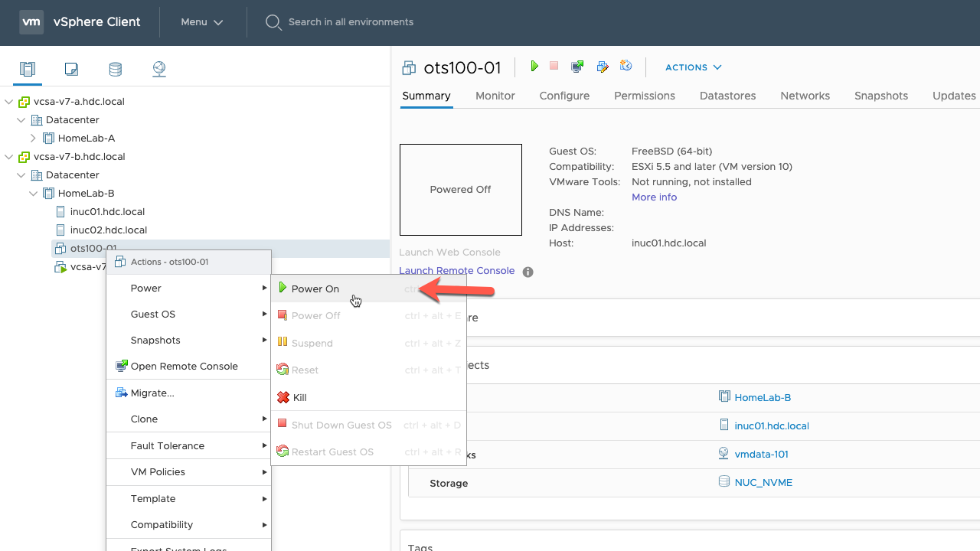The image size is (980, 551).
Task: Open the Hosts and Clusters view icon
Action: (x=28, y=70)
